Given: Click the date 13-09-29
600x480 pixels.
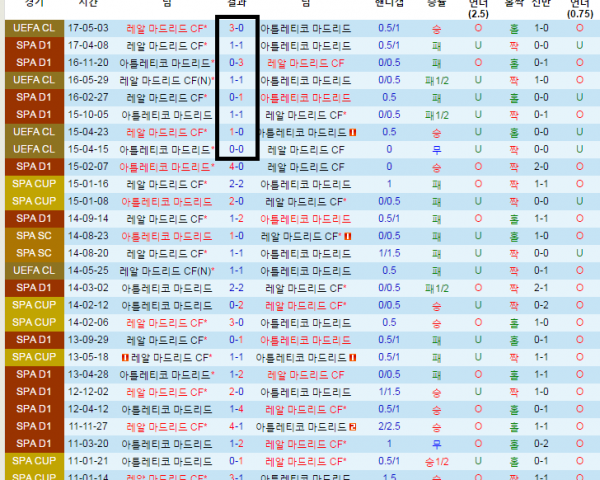Looking at the screenshot, I should [x=88, y=340].
